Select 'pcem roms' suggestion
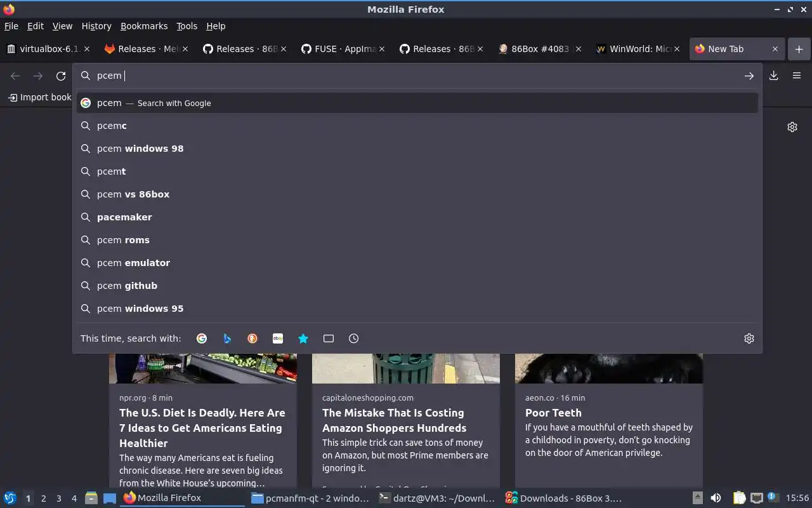812x508 pixels. click(417, 240)
